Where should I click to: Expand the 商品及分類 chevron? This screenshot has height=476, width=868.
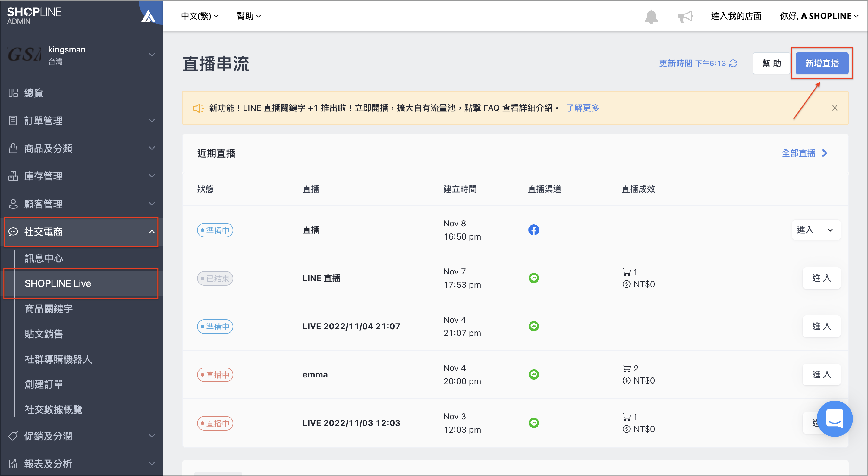(152, 148)
